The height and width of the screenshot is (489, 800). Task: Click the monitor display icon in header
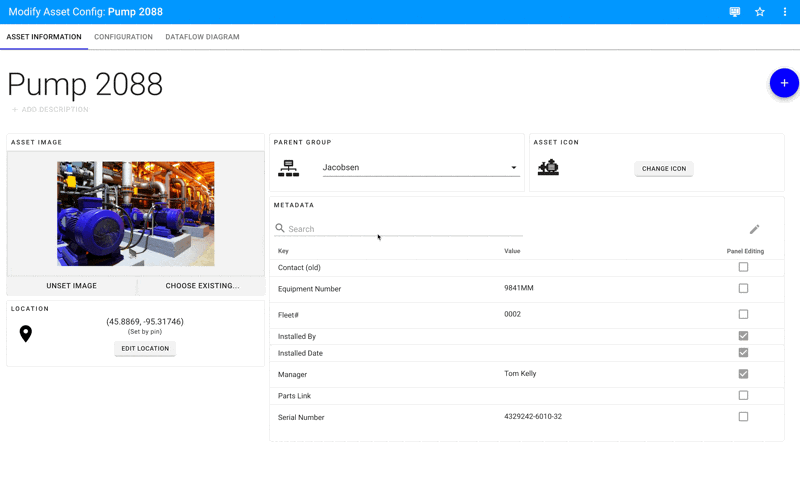pyautogui.click(x=735, y=12)
